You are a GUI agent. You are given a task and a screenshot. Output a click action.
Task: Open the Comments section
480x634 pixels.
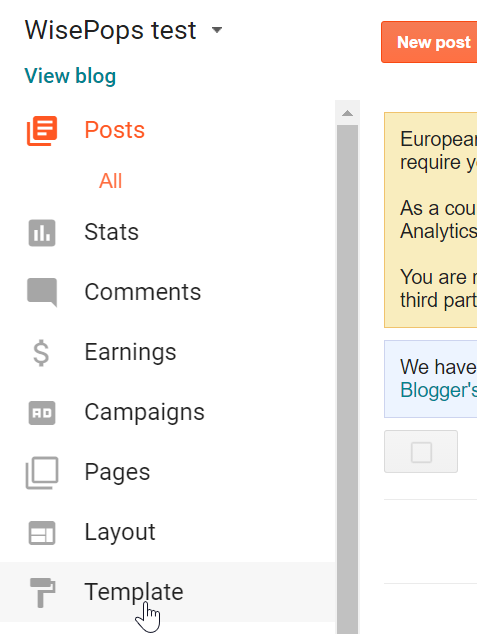pos(142,292)
